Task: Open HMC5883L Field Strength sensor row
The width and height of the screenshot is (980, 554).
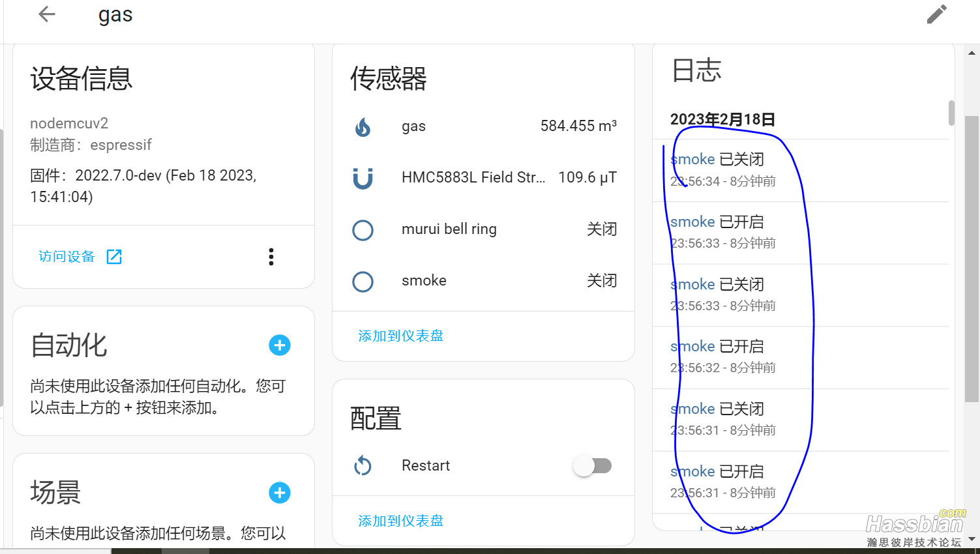Action: 484,178
